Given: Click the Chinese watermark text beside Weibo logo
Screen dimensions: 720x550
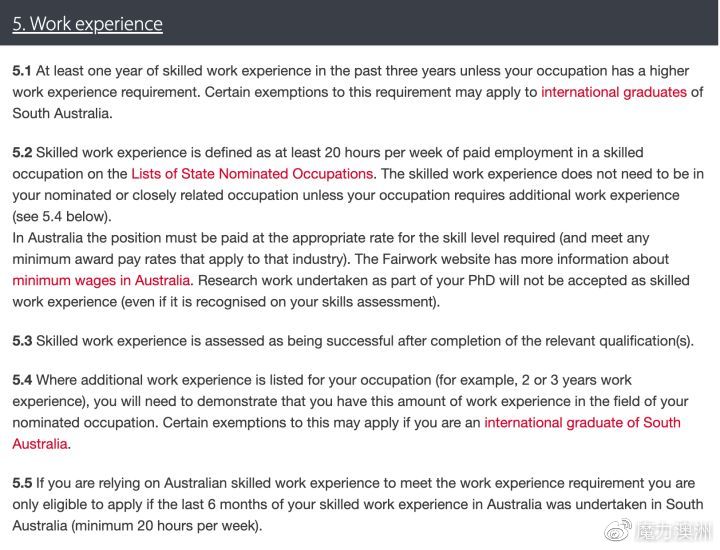Looking at the screenshot, I should click(x=673, y=531).
